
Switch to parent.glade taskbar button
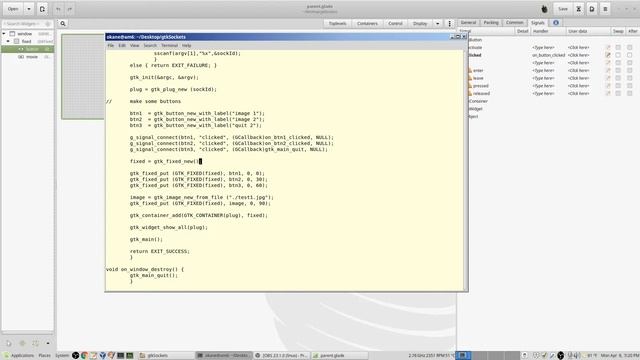[340, 356]
